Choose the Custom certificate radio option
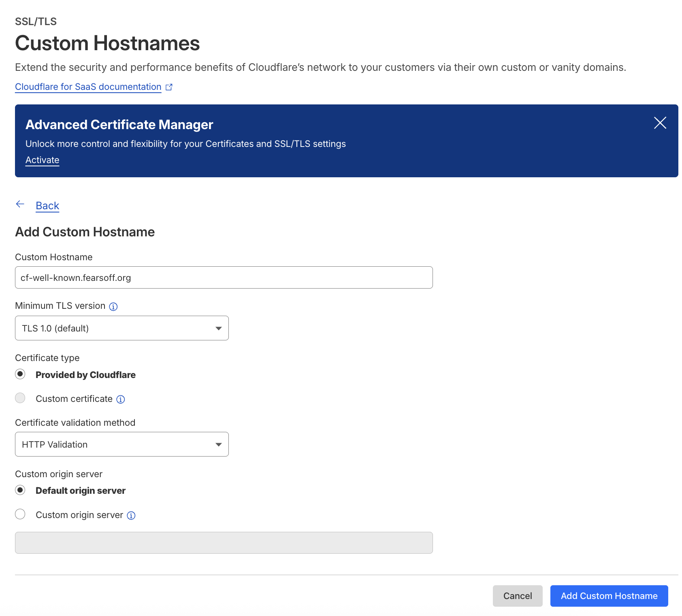The width and height of the screenshot is (682, 616). pos(20,398)
